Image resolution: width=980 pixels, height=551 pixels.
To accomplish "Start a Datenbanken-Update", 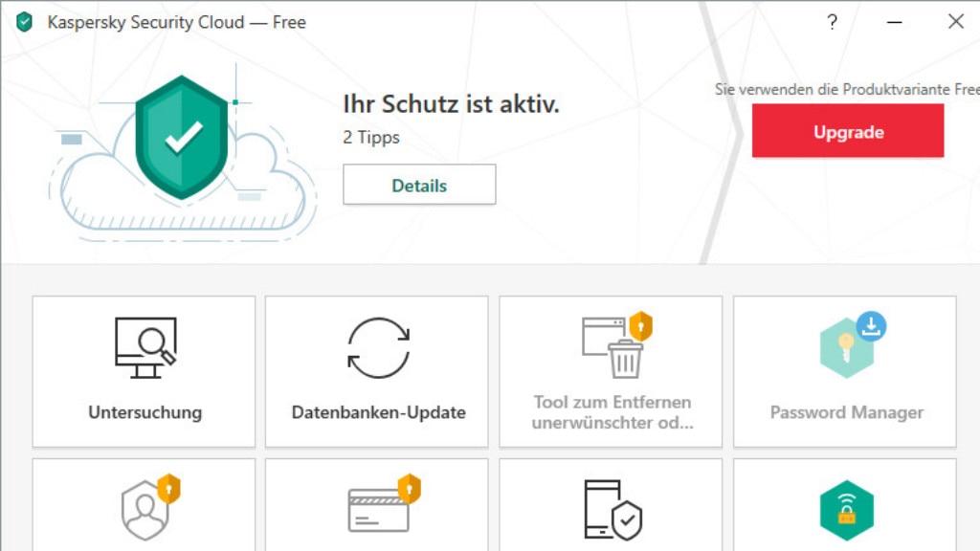I will point(376,371).
